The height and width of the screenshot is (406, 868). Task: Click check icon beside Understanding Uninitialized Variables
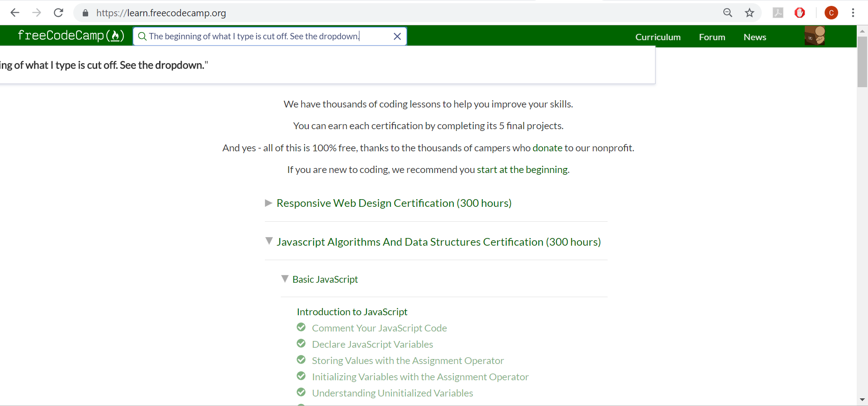pos(301,392)
